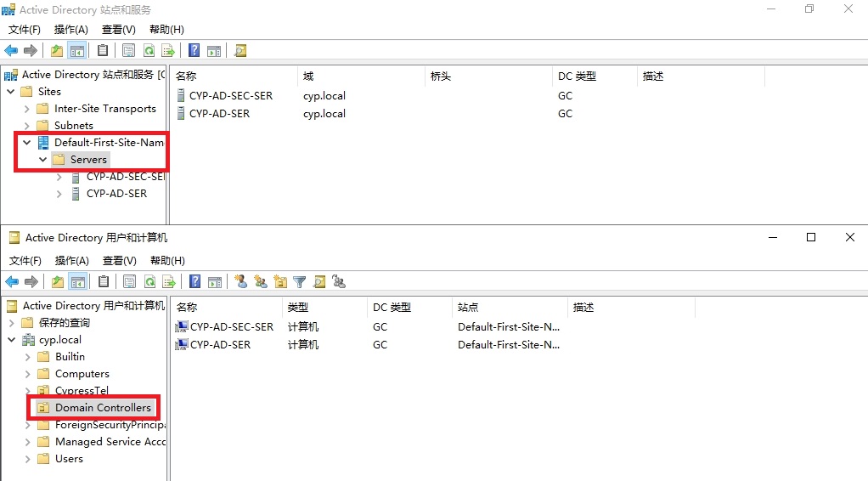Click Back arrow in Users and Computers toolbar
This screenshot has height=481, width=868.
(x=12, y=282)
